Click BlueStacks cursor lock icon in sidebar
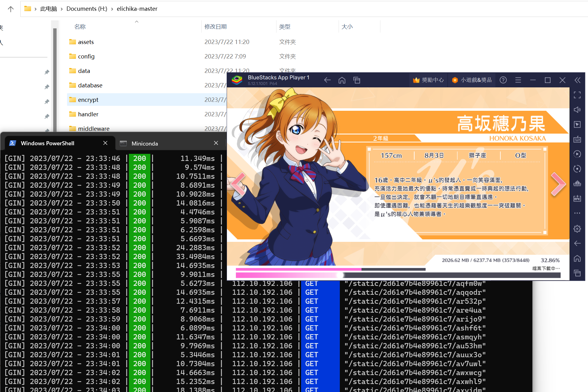This screenshot has width=588, height=392. click(x=577, y=125)
